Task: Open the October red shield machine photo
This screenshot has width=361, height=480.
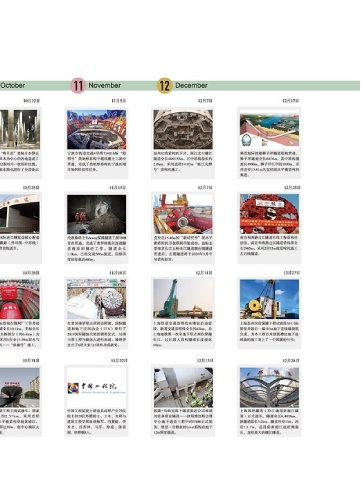Action: point(20,299)
